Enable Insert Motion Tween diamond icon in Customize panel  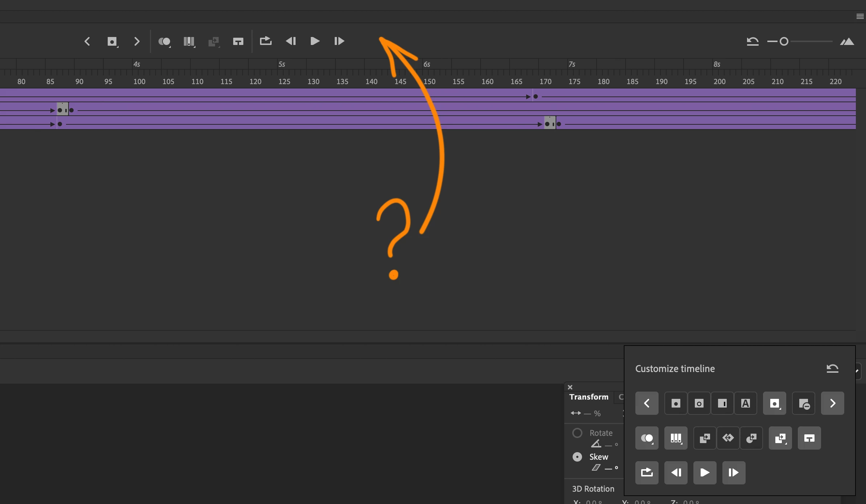(x=728, y=438)
